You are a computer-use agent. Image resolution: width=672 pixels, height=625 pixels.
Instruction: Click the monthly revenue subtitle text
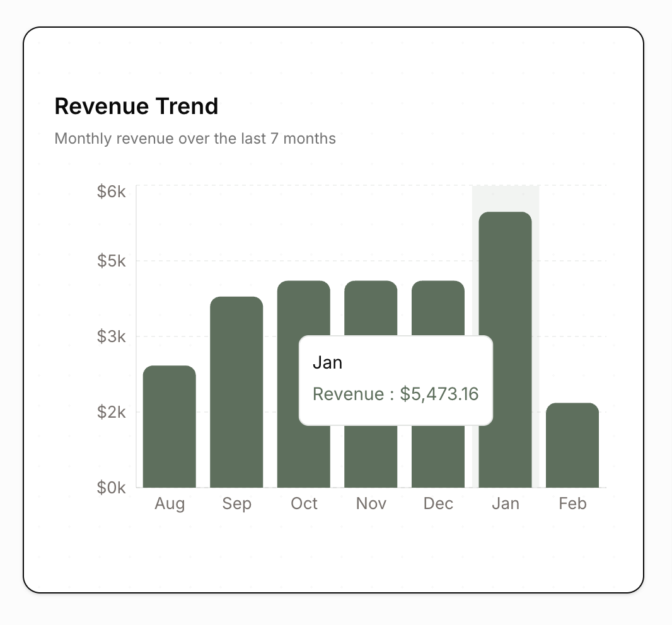[195, 138]
